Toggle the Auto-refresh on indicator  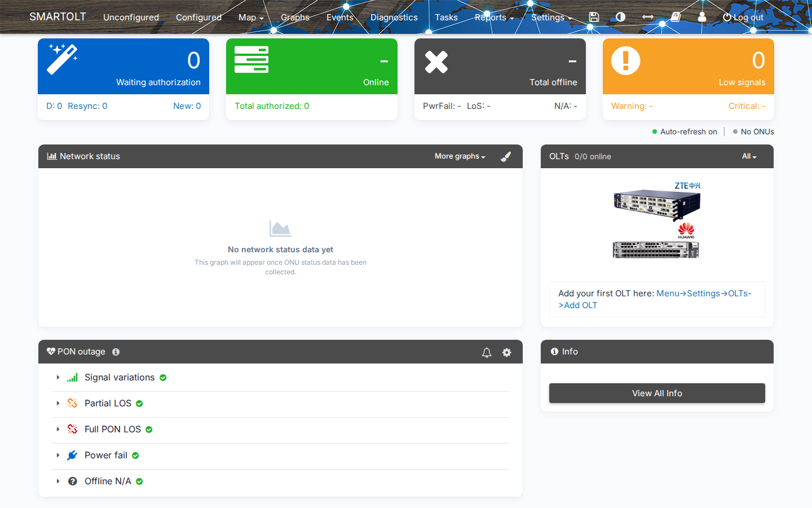(685, 132)
